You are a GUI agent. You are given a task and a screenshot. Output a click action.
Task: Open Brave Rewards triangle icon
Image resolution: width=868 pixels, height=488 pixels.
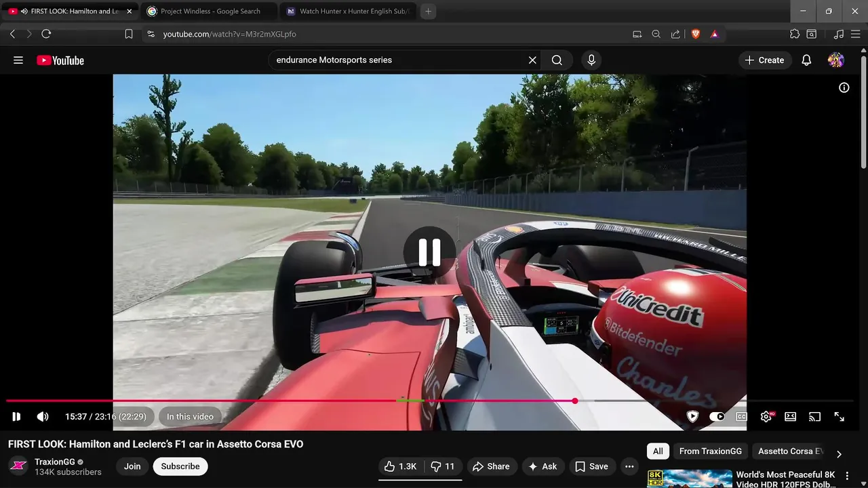click(714, 34)
